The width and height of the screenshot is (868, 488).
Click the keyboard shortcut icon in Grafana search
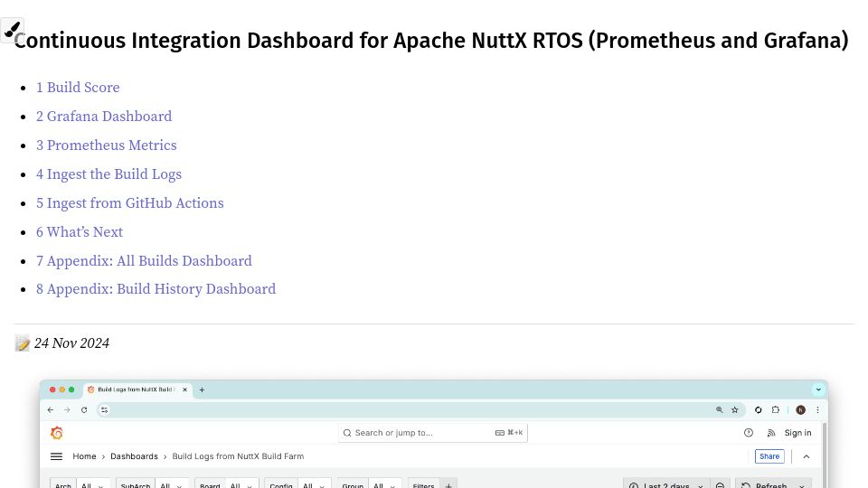coord(499,433)
